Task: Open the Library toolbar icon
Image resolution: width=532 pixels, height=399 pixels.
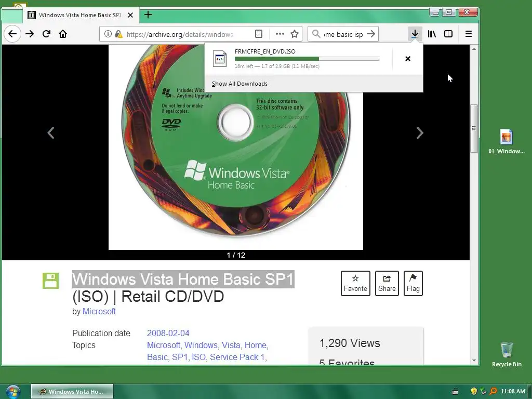Action: (x=432, y=34)
